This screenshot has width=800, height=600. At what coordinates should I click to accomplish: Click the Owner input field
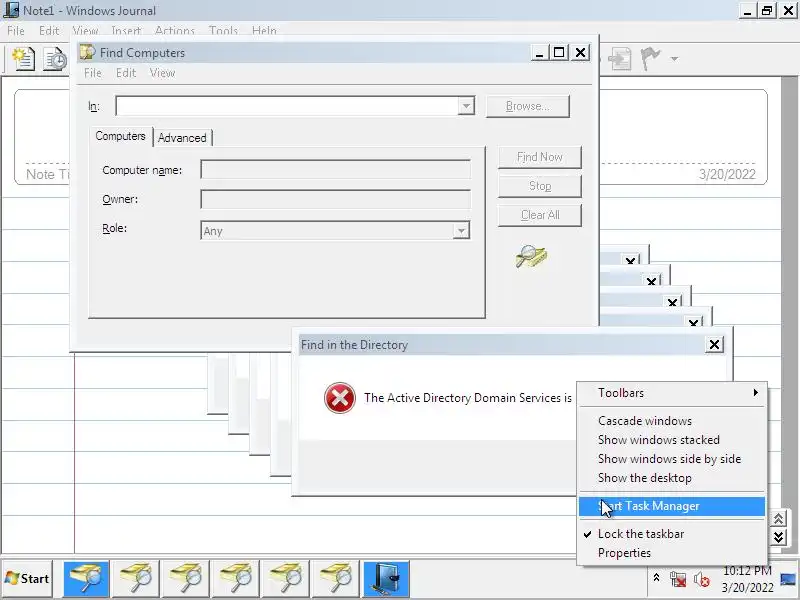click(x=335, y=199)
